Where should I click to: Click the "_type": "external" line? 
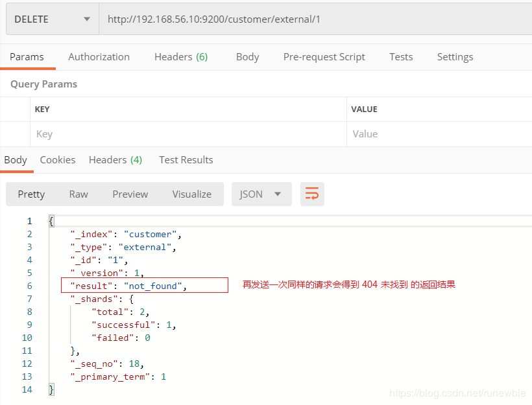tap(123, 248)
